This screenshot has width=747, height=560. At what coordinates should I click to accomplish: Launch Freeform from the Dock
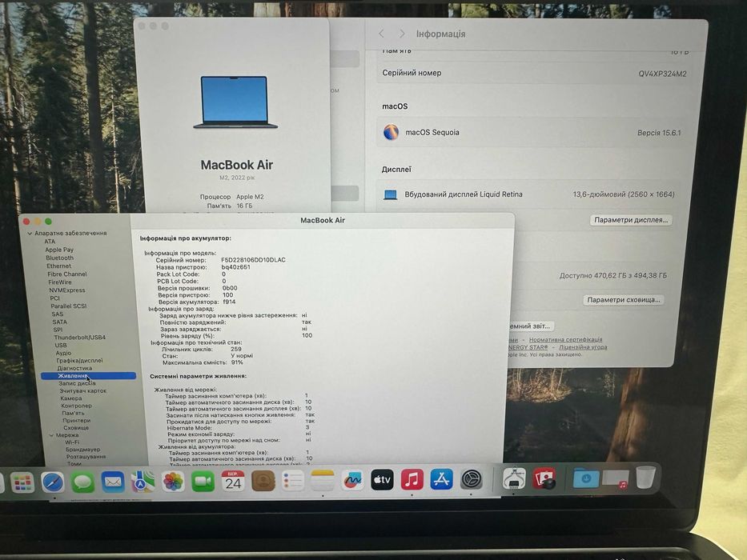tap(352, 480)
